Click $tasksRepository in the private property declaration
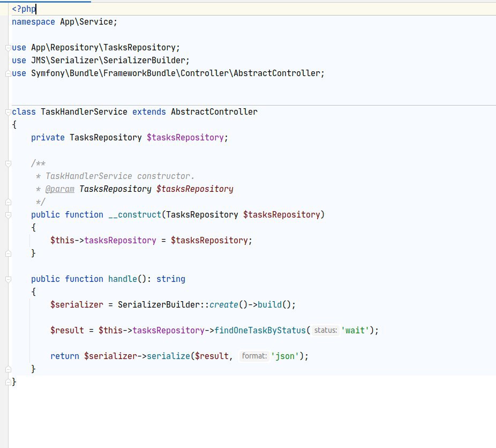The image size is (496, 448). (x=185, y=138)
